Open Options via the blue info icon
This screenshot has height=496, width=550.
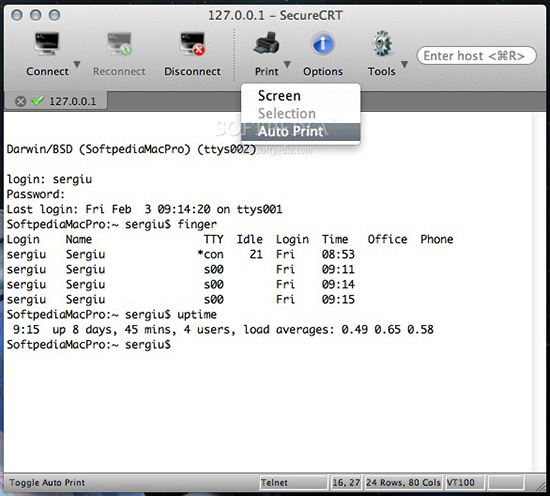tap(323, 43)
